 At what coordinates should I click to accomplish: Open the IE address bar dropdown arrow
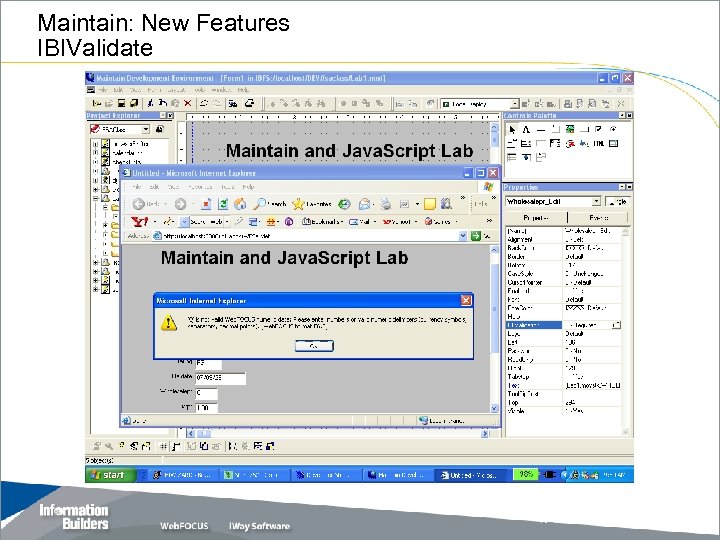click(x=463, y=236)
